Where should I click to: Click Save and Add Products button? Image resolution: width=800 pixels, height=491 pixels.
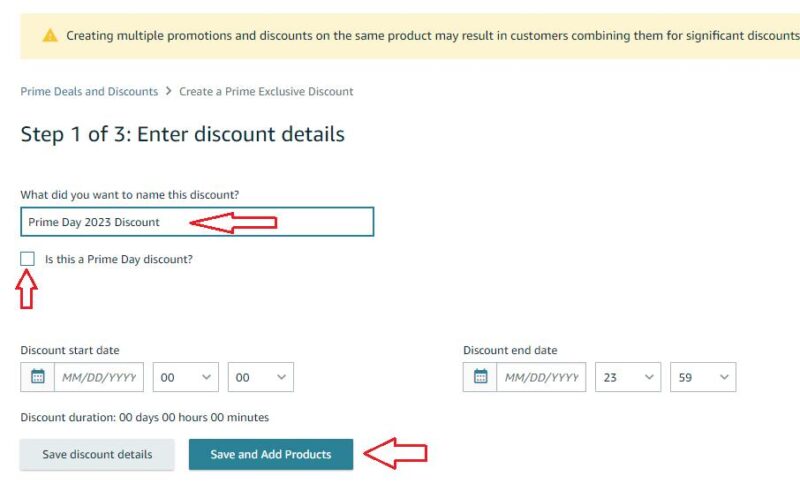[271, 454]
